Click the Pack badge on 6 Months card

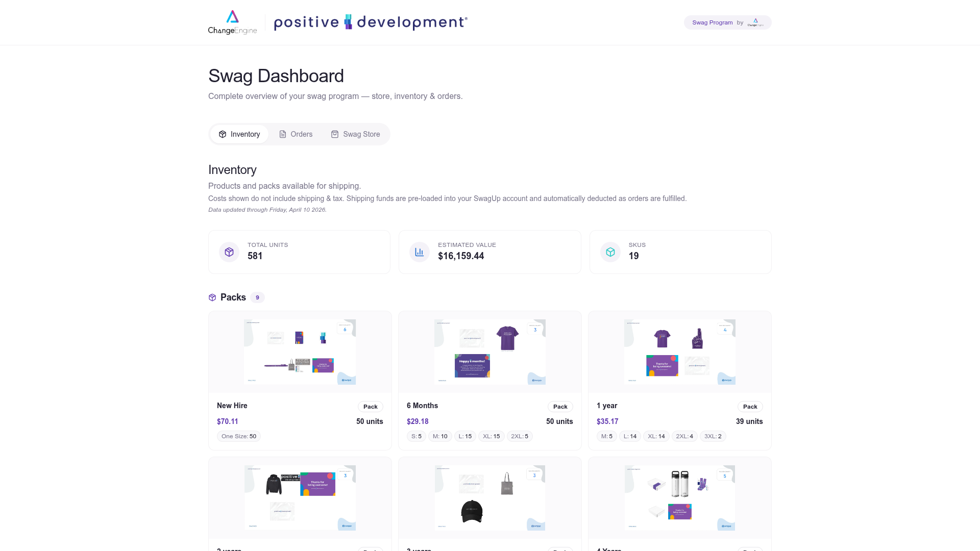click(x=560, y=407)
